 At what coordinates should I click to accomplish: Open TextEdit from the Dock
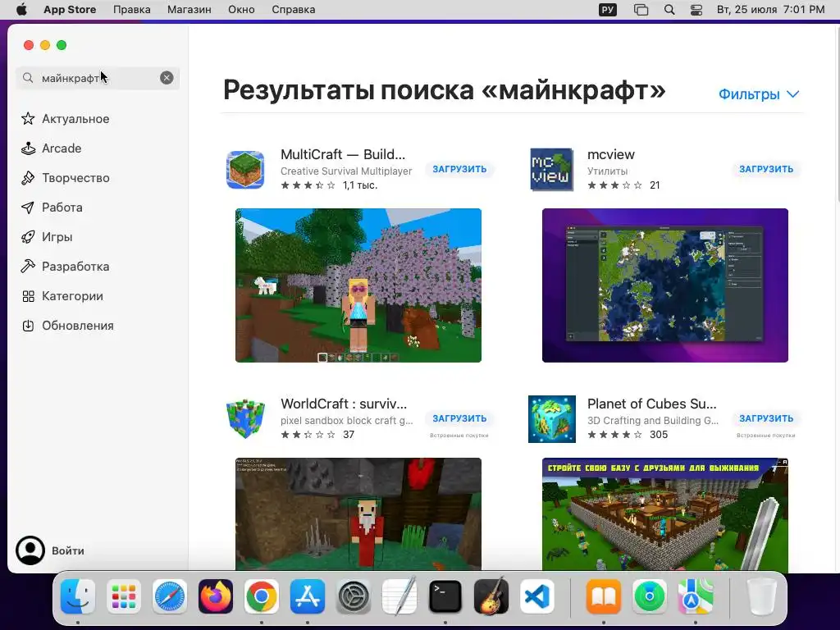pyautogui.click(x=399, y=596)
